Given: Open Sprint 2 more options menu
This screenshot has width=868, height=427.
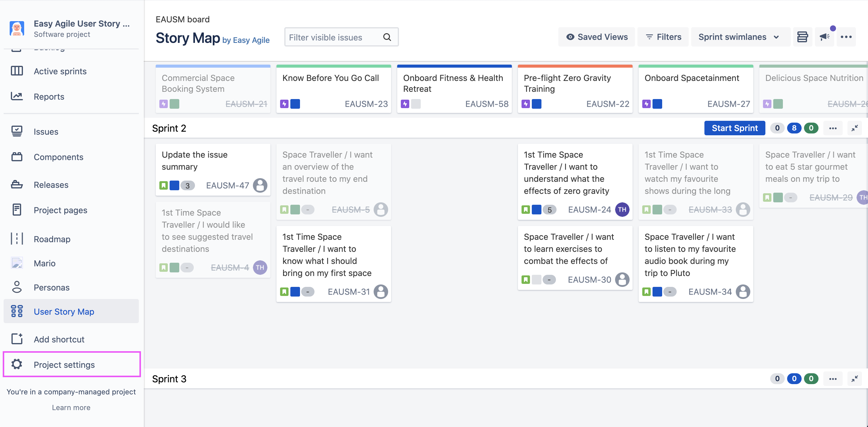Looking at the screenshot, I should [833, 128].
